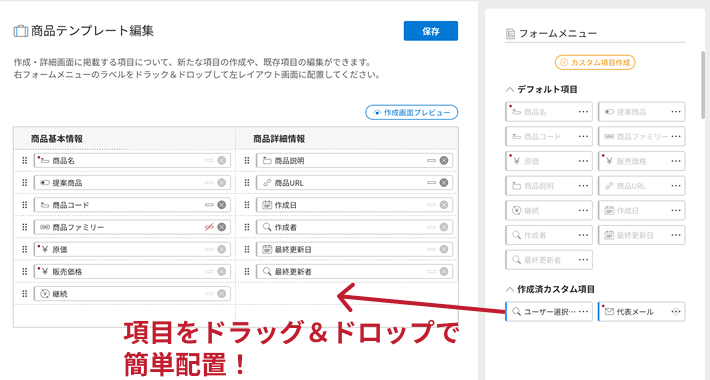Toggle width icon on 商品名 row
710x380 pixels.
(209, 160)
